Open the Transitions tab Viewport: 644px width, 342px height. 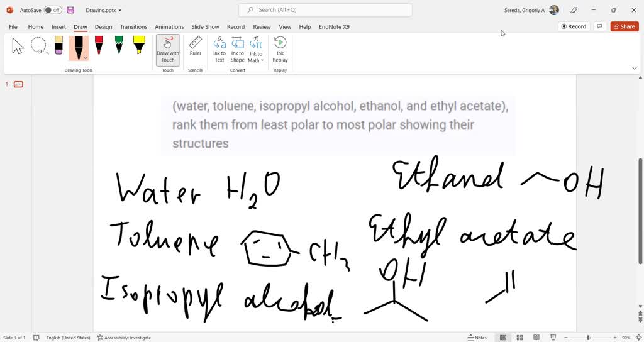pyautogui.click(x=133, y=26)
